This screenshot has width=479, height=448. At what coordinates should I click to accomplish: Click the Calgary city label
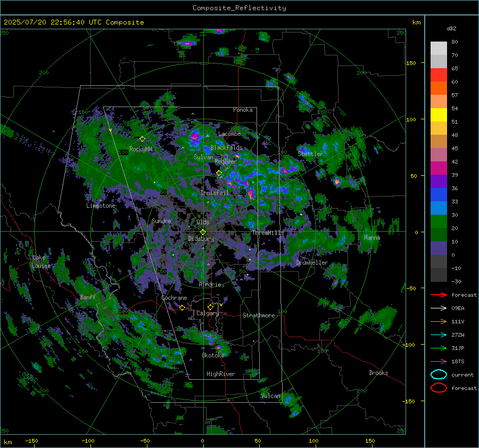point(208,313)
